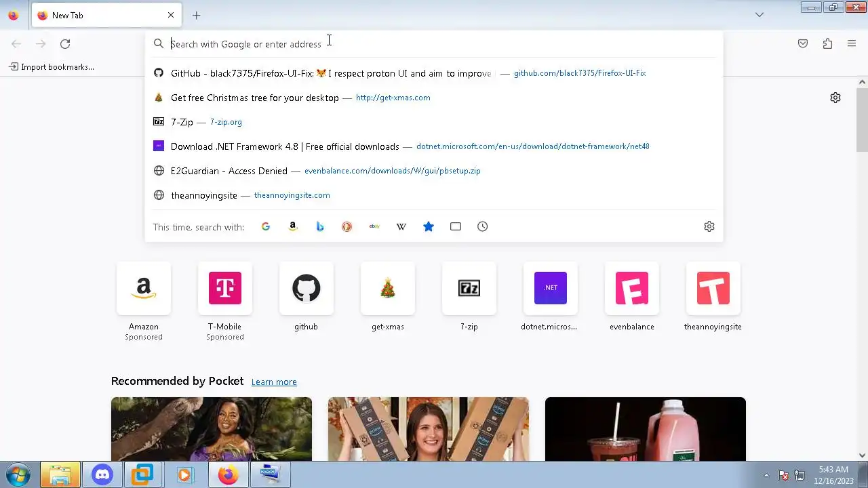Viewport: 868px width, 488px height.
Task: Search history using the clock icon
Action: coord(483,226)
